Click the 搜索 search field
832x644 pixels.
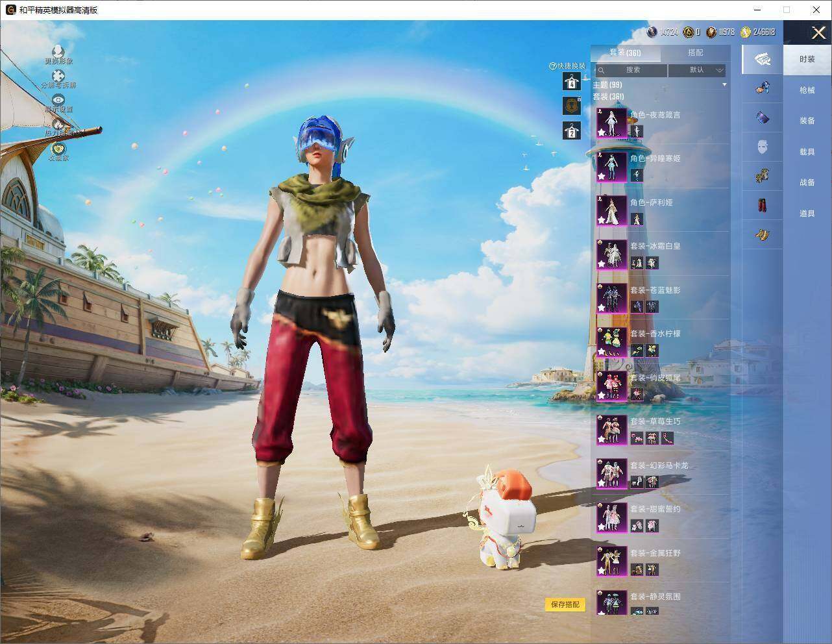(631, 70)
